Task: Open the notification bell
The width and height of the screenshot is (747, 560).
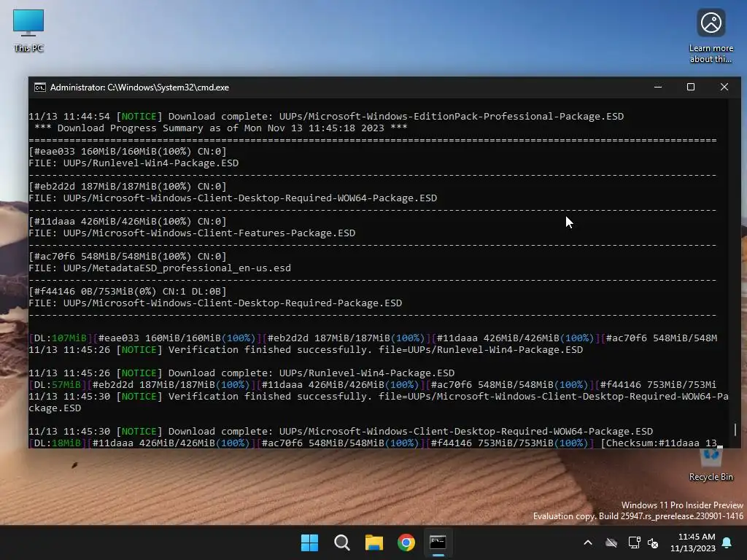Action: point(727,542)
